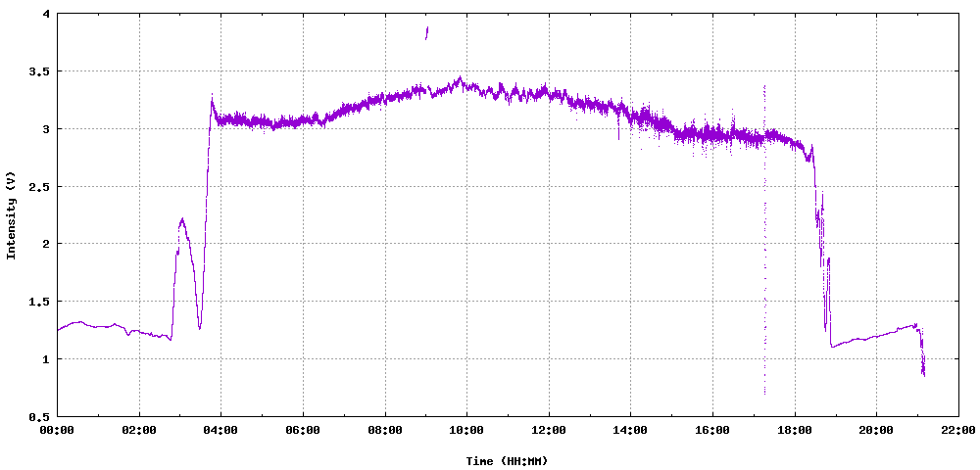
Task: Select the 02:00 time tick label
Action: click(x=139, y=431)
